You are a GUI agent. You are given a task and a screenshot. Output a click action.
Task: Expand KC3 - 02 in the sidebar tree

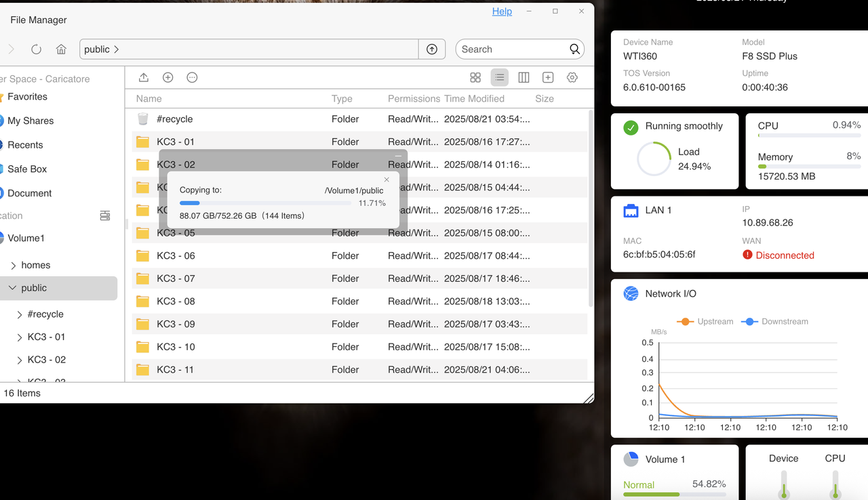(20, 360)
